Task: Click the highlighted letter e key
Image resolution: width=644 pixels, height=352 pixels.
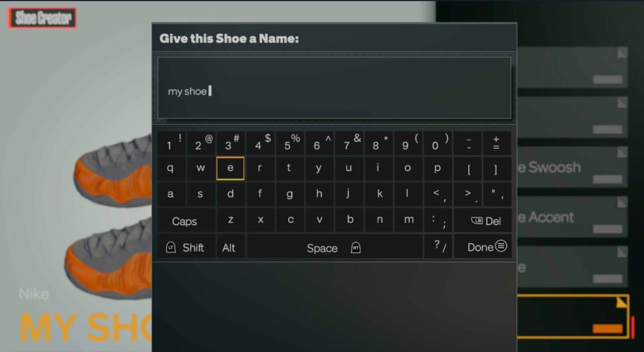Action: click(x=230, y=169)
